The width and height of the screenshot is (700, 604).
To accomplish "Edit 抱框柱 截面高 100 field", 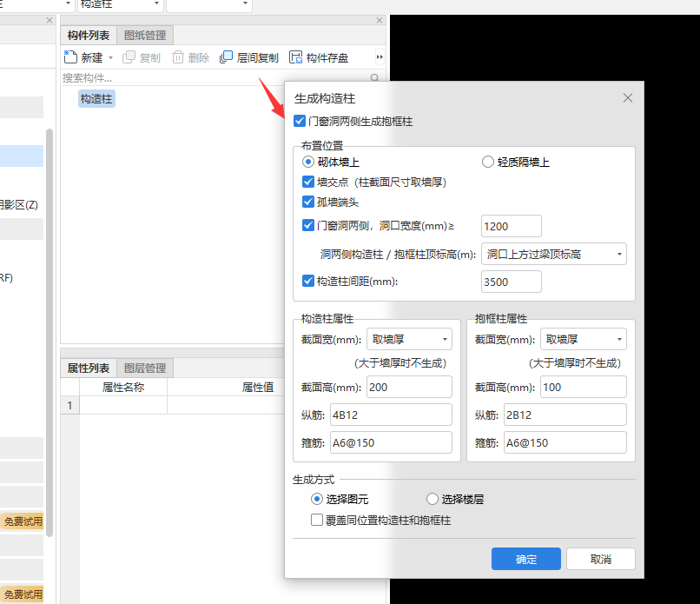I will (583, 387).
